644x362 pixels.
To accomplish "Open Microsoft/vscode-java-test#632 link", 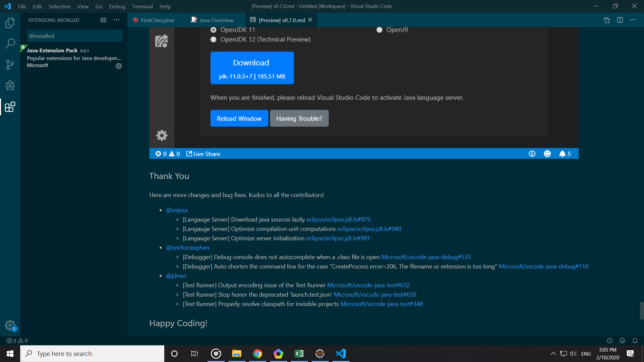I will (368, 285).
